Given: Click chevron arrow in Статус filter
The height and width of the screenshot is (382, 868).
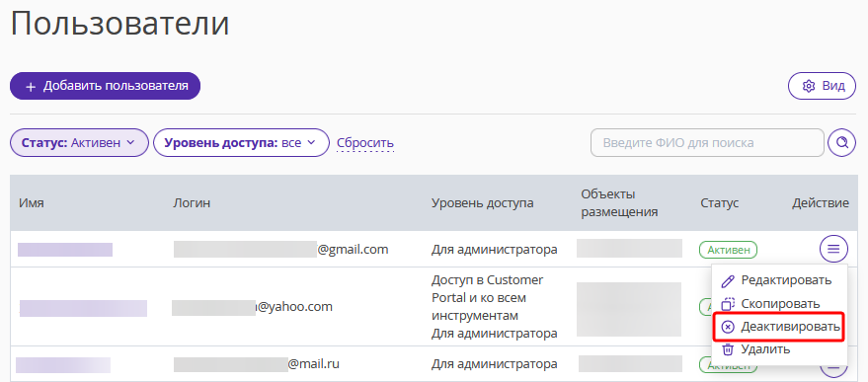Looking at the screenshot, I should 130,142.
